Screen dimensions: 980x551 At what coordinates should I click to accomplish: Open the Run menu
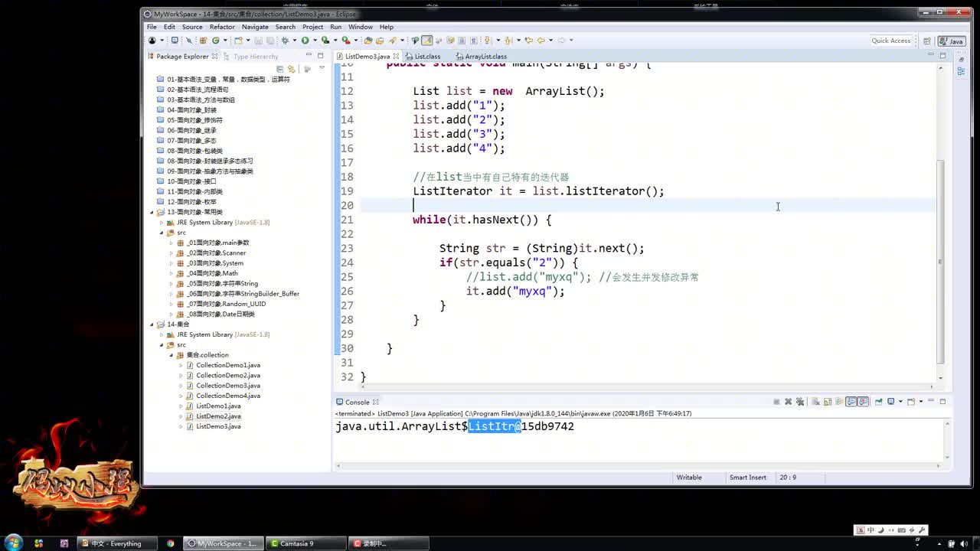335,27
